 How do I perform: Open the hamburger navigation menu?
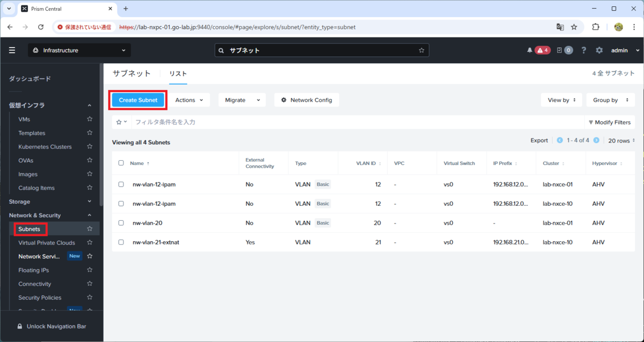click(12, 50)
